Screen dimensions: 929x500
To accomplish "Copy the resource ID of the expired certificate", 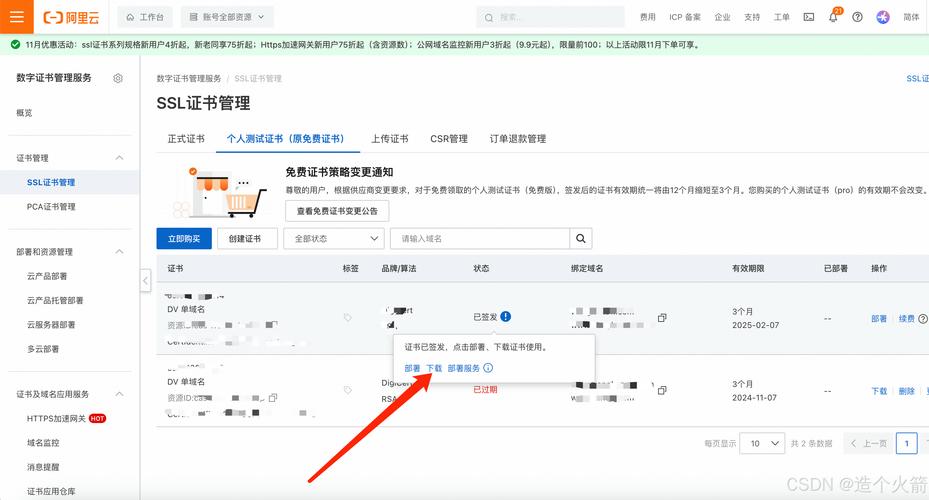I will (273, 398).
